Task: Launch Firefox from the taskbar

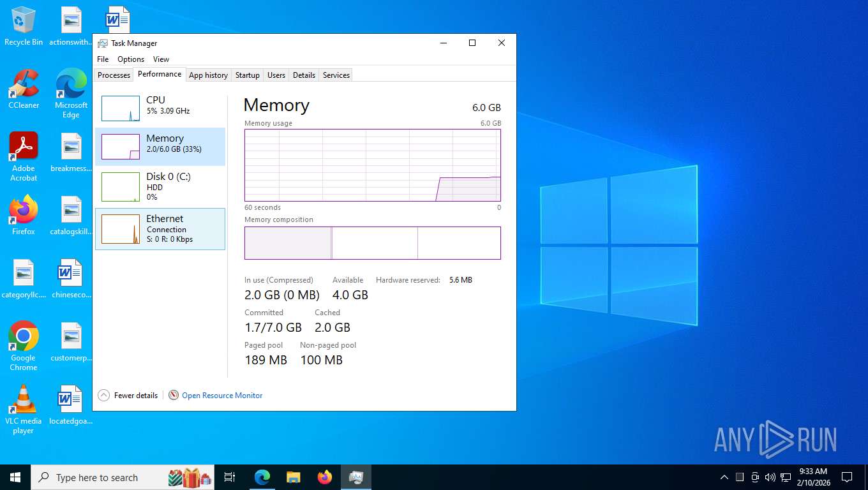Action: pos(325,477)
